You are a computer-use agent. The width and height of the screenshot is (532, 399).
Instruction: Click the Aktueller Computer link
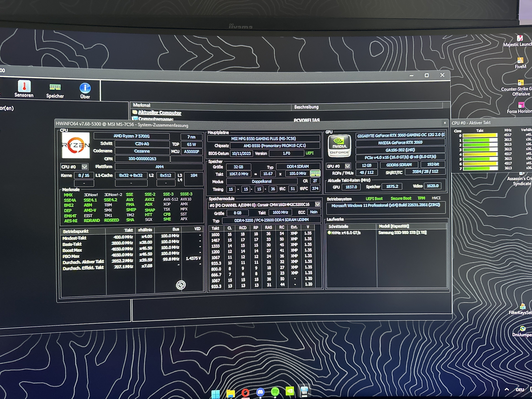pyautogui.click(x=159, y=112)
